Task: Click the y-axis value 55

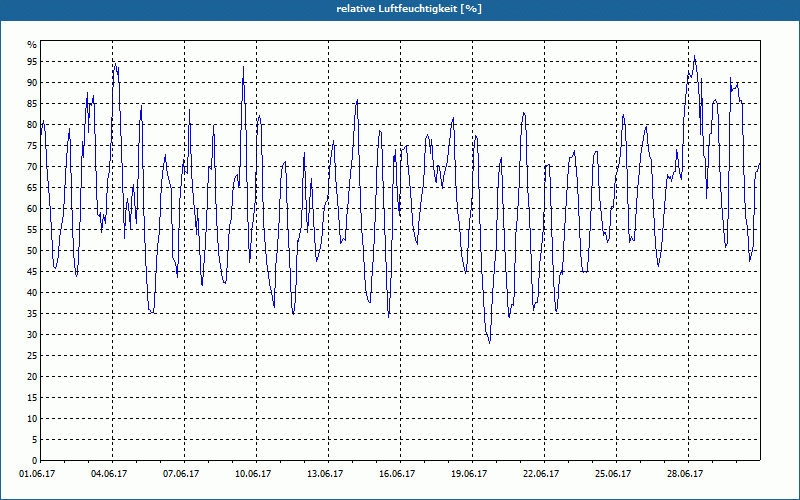Action: point(32,230)
